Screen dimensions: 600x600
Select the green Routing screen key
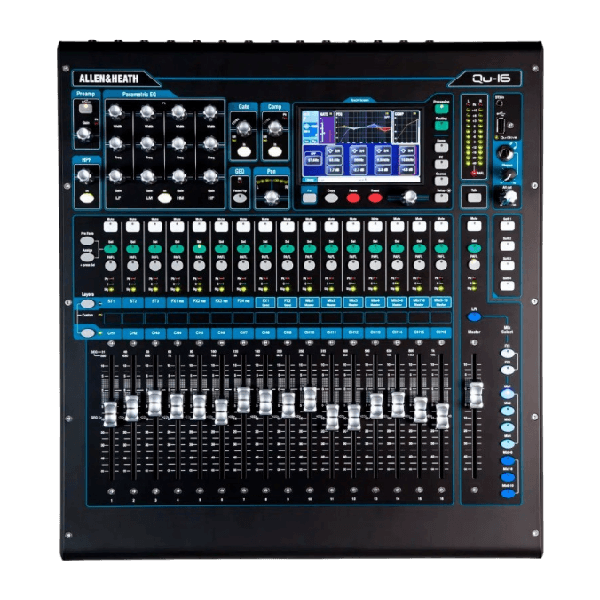click(441, 126)
